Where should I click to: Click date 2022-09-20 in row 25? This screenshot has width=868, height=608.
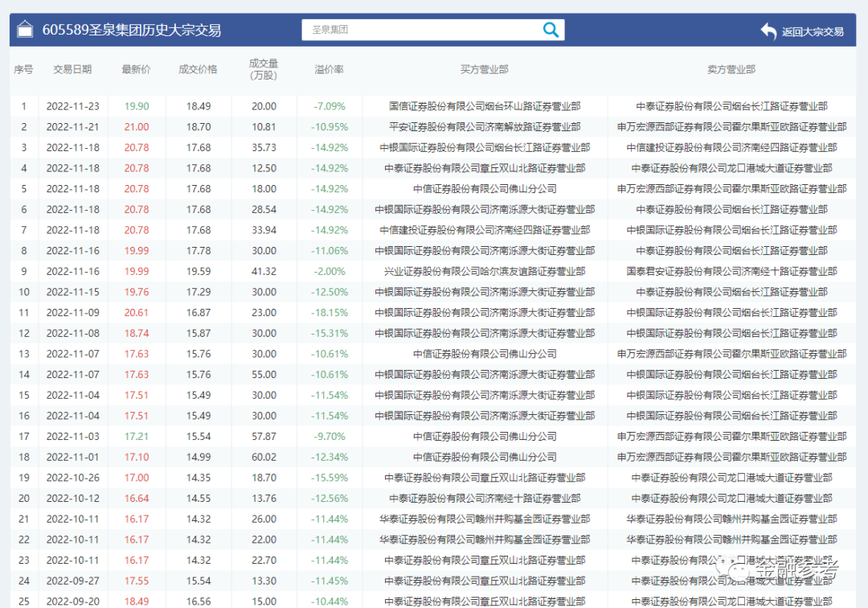coord(72,602)
